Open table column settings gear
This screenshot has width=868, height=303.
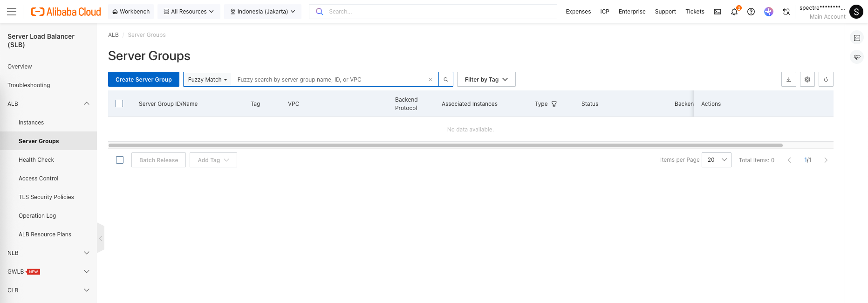[x=807, y=79]
